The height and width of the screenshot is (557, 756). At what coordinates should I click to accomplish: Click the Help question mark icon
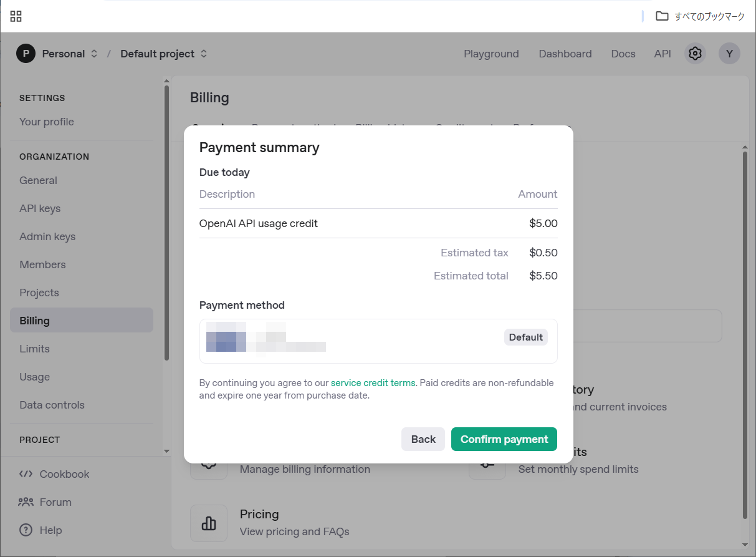[26, 530]
